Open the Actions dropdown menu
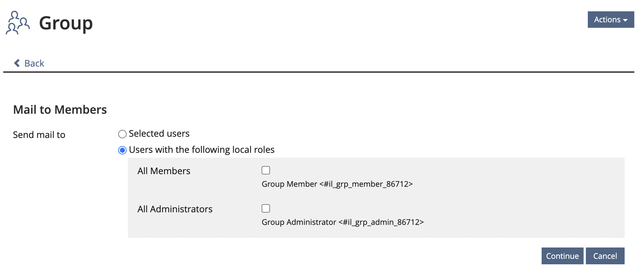Image resolution: width=644 pixels, height=274 pixels. tap(610, 20)
